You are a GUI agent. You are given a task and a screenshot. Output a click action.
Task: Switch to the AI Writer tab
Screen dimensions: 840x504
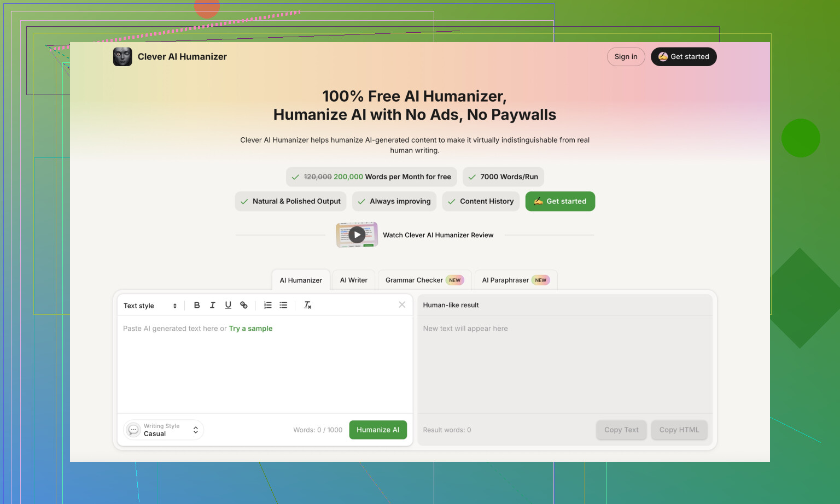(354, 280)
